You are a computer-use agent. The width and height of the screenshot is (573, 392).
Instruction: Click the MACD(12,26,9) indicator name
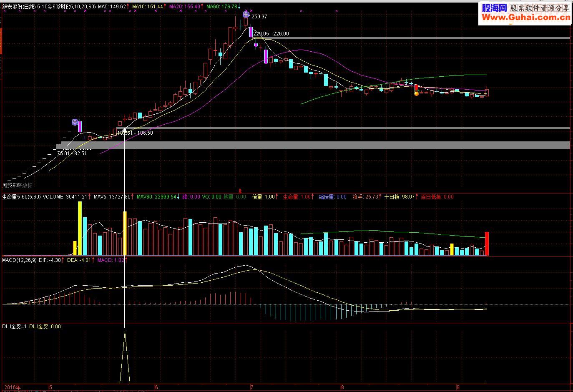[19, 260]
